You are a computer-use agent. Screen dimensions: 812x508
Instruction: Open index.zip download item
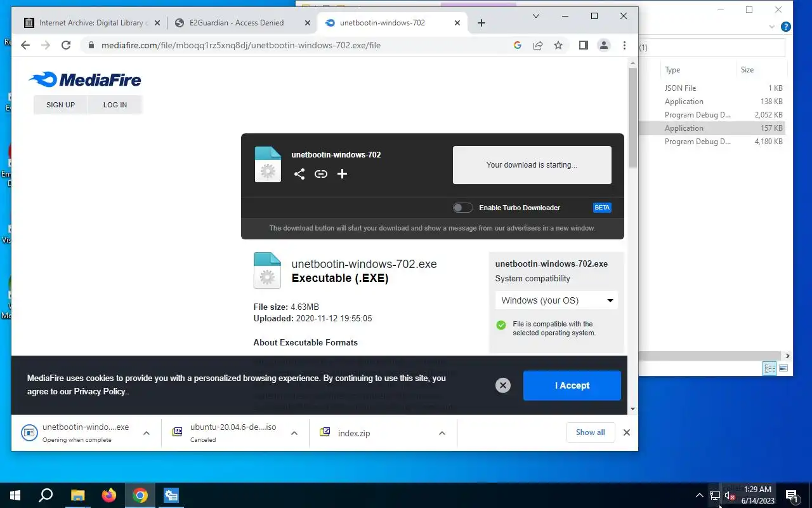(x=373, y=433)
